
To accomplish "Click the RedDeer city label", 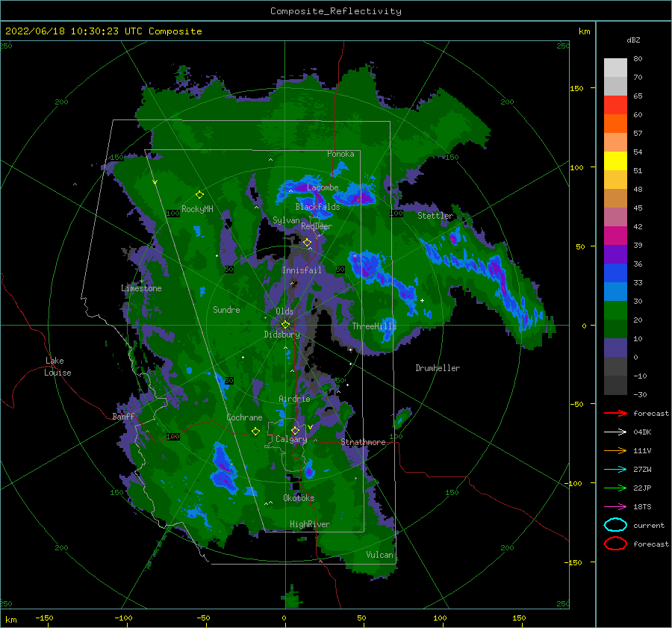I will pos(317,226).
